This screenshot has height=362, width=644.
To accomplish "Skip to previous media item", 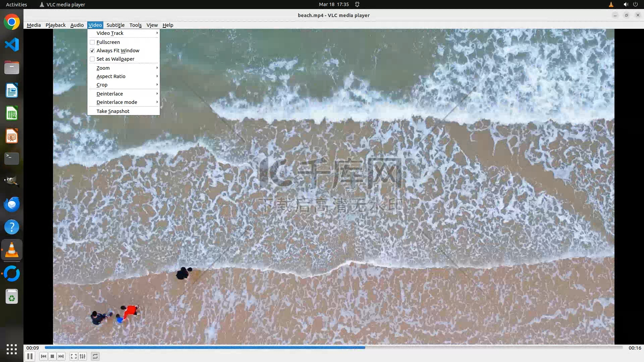I will click(43, 356).
